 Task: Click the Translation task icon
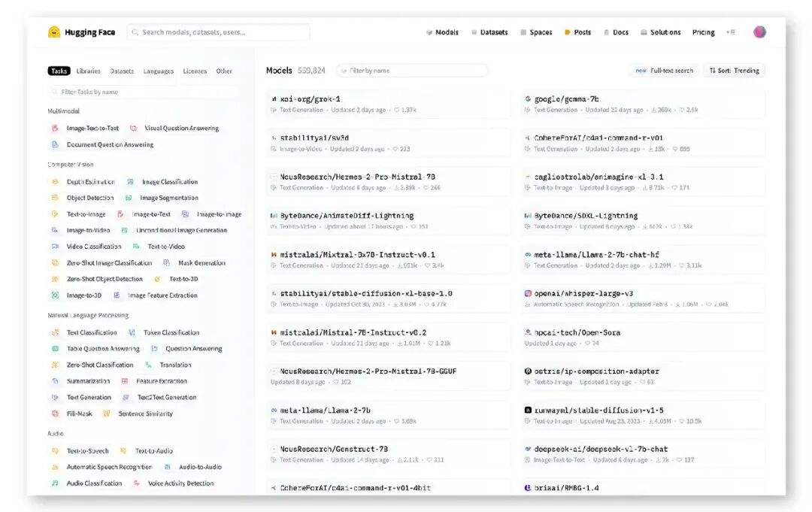149,365
